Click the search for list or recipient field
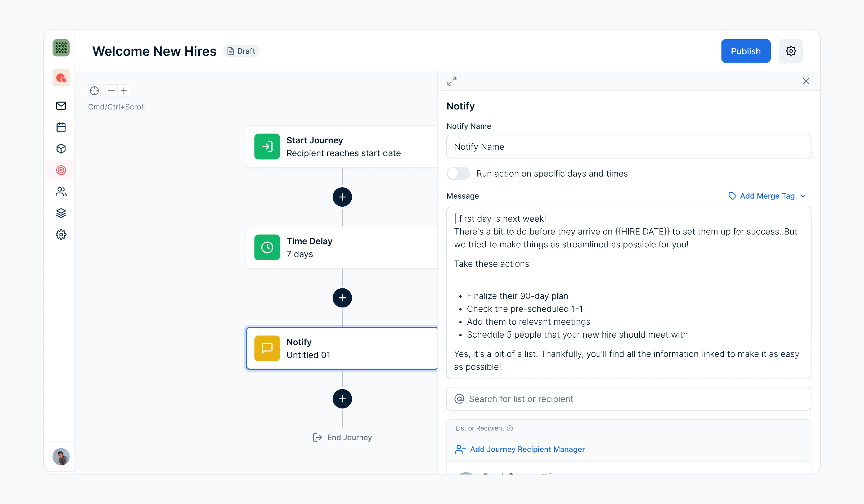 [x=628, y=399]
